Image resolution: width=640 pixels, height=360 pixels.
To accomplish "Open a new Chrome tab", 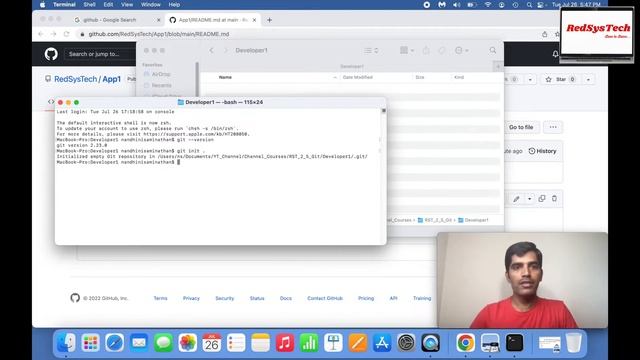I will point(269,20).
